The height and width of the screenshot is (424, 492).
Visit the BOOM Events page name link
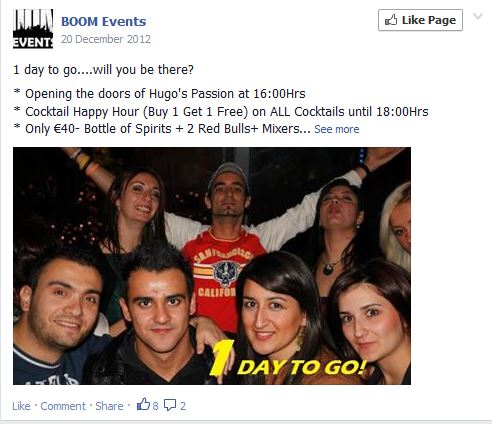click(x=104, y=22)
